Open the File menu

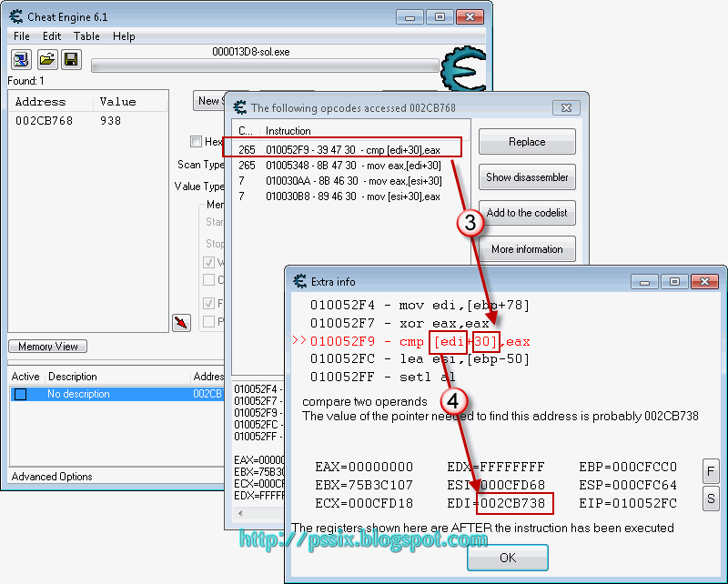coord(21,36)
